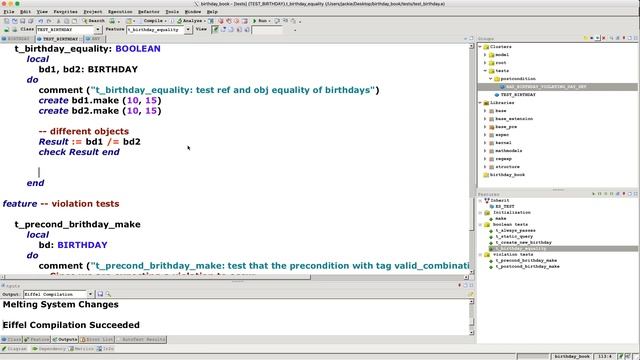Viewport: 640px width, 360px height.
Task: Switch to the Outputs bottom tab
Action: point(65,339)
